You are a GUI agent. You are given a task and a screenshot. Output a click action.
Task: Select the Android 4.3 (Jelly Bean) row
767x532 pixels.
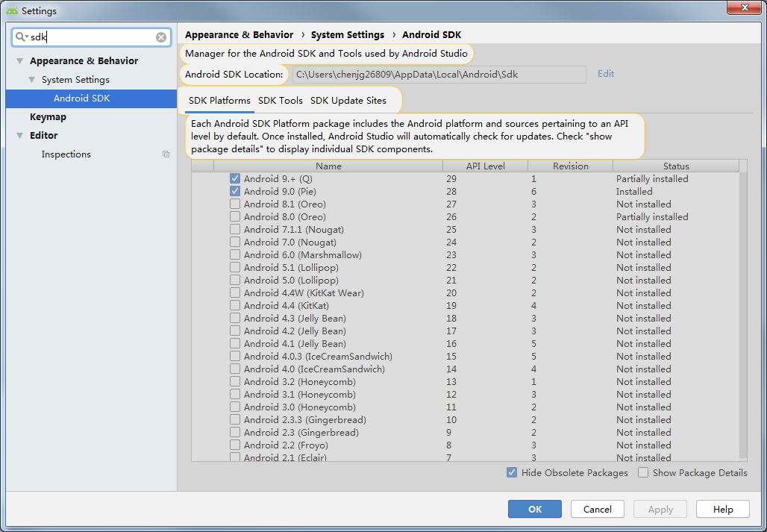pos(465,319)
